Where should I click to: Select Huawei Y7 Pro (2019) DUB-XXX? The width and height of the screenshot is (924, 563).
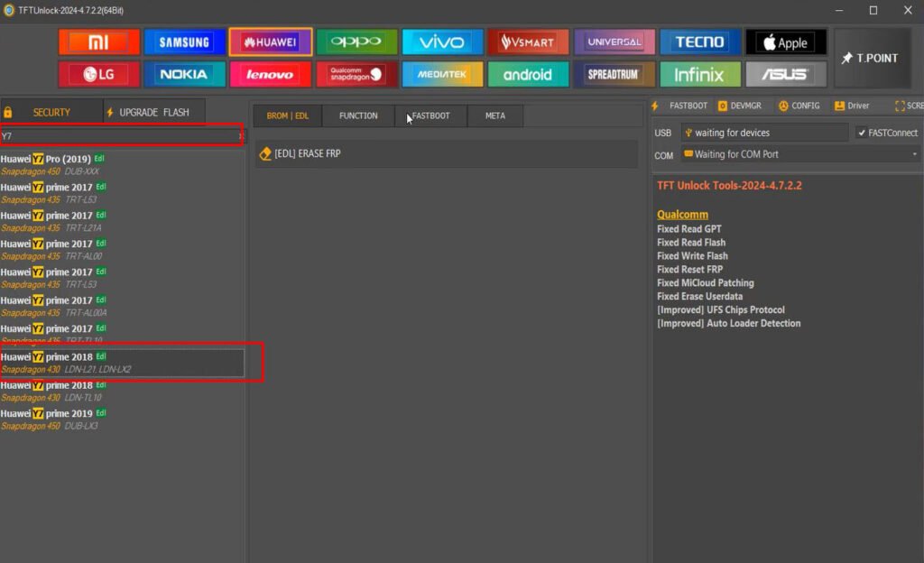point(122,164)
